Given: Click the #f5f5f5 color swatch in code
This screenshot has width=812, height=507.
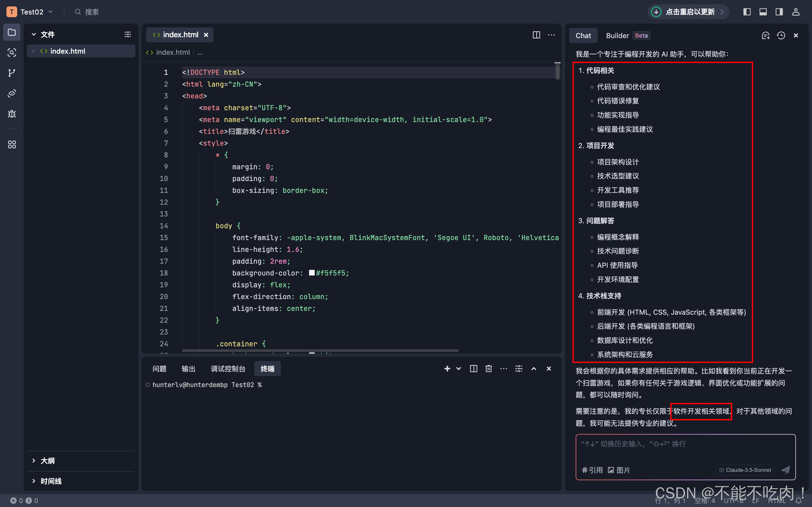Looking at the screenshot, I should coord(312,273).
